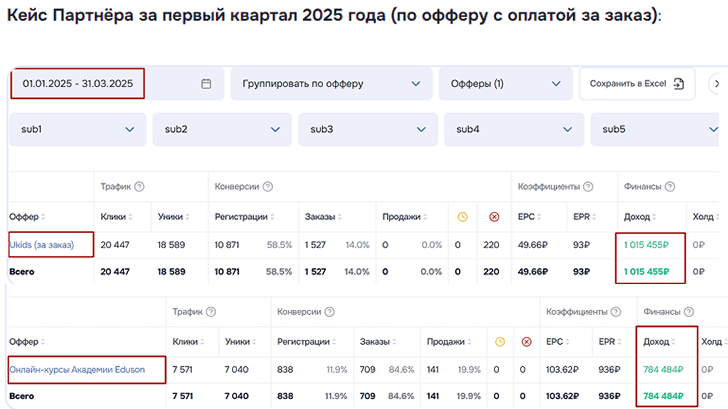Sort Eduson table by Клики

(x=188, y=342)
